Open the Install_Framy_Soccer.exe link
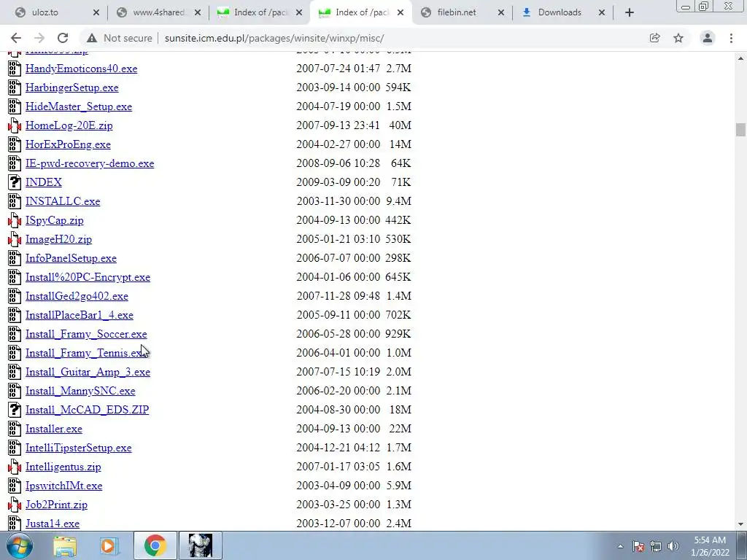The height and width of the screenshot is (560, 747). point(86,334)
